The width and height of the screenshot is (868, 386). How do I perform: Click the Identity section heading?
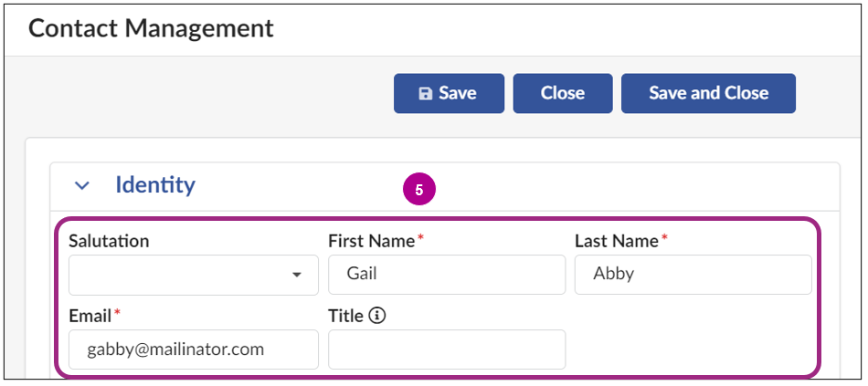(155, 185)
